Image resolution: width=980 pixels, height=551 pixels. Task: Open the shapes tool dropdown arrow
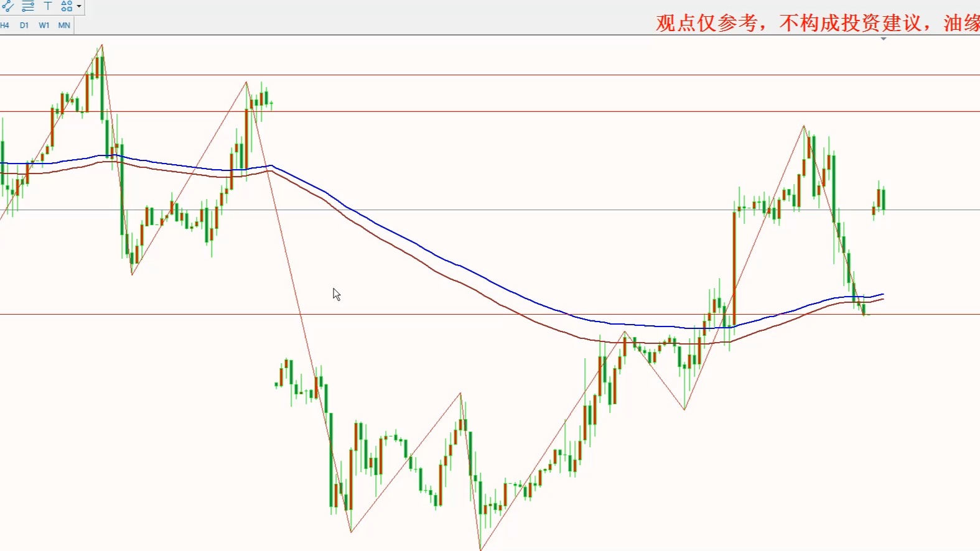tap(79, 6)
